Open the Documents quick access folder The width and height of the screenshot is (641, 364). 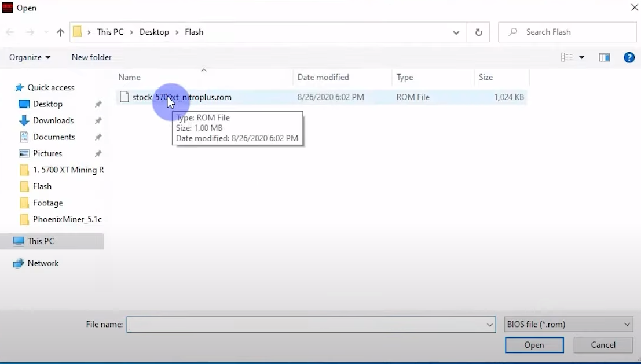(x=54, y=137)
